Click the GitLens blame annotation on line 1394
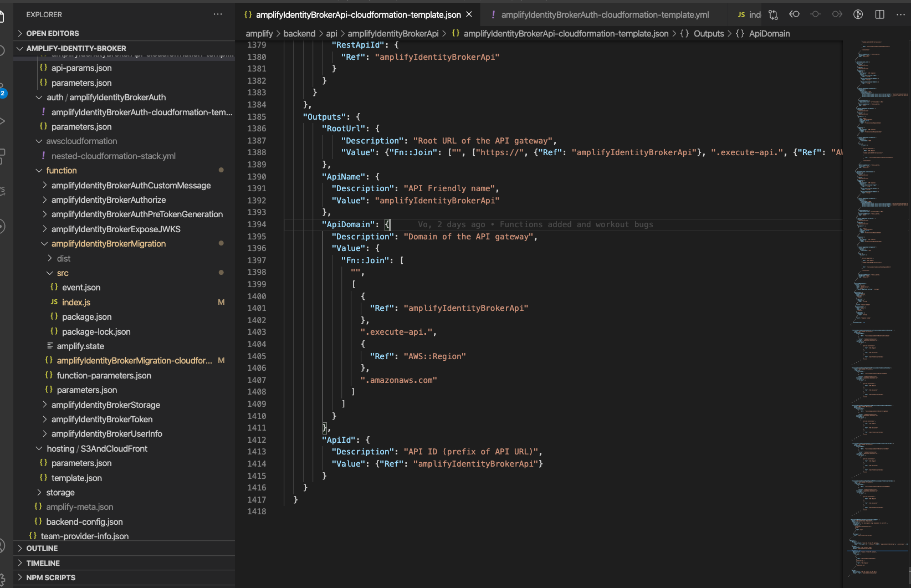This screenshot has height=588, width=911. (535, 224)
